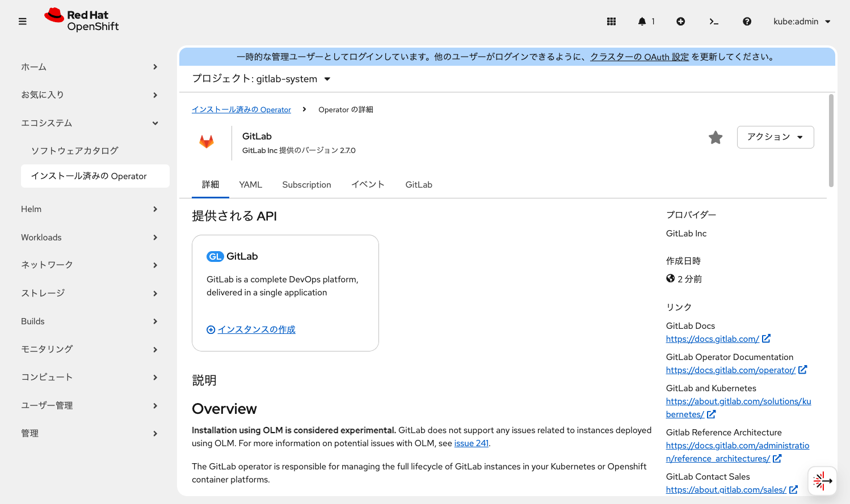Star the GitLab operator as favorite
The height and width of the screenshot is (504, 850).
(716, 137)
